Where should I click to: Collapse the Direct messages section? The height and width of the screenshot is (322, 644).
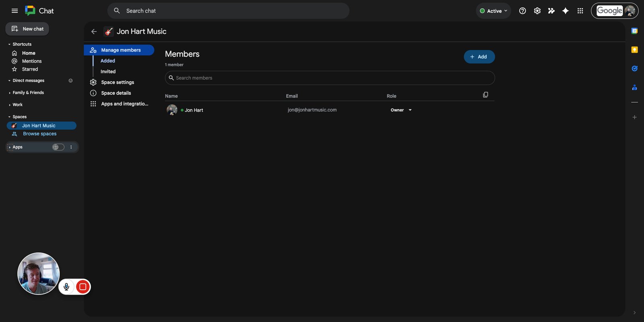9,81
